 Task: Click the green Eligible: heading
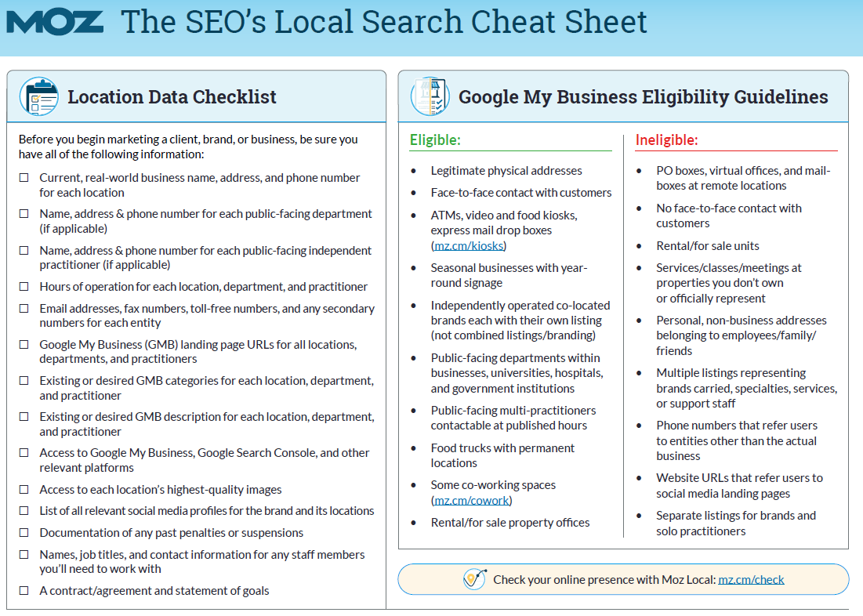click(x=435, y=140)
